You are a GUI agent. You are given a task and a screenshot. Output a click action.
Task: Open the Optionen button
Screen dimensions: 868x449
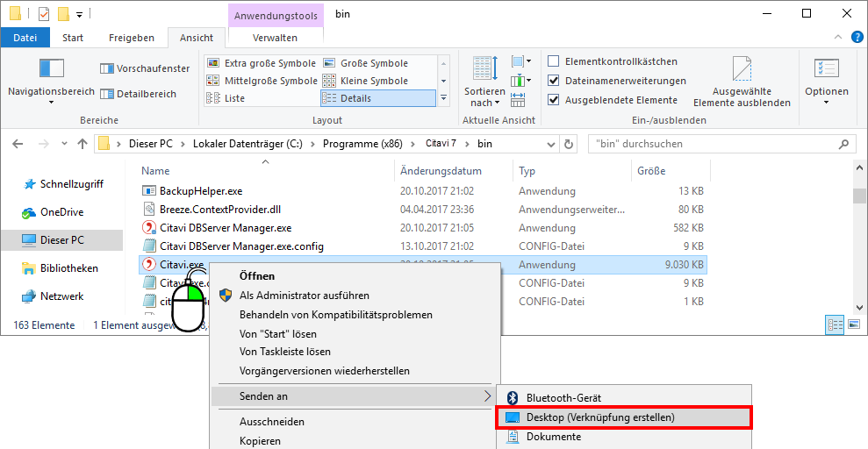[827, 82]
